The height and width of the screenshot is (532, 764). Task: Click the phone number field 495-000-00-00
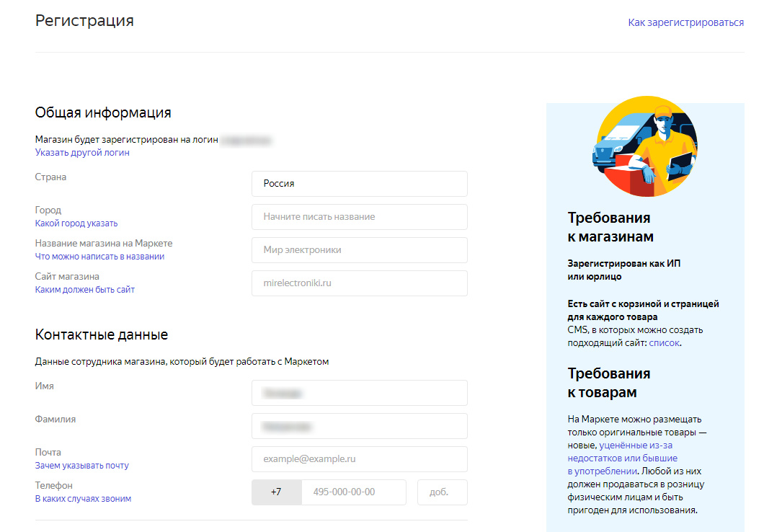[354, 492]
